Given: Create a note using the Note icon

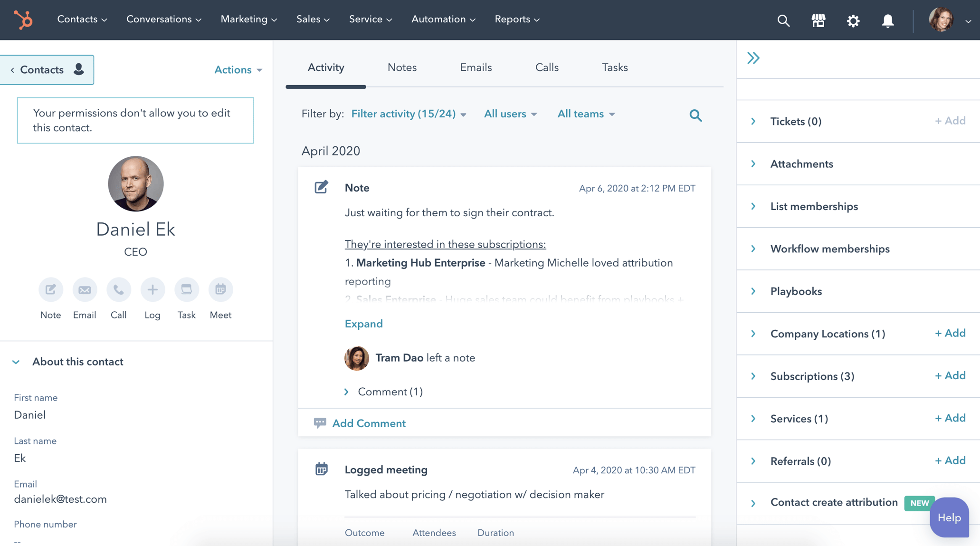Looking at the screenshot, I should click(x=50, y=289).
